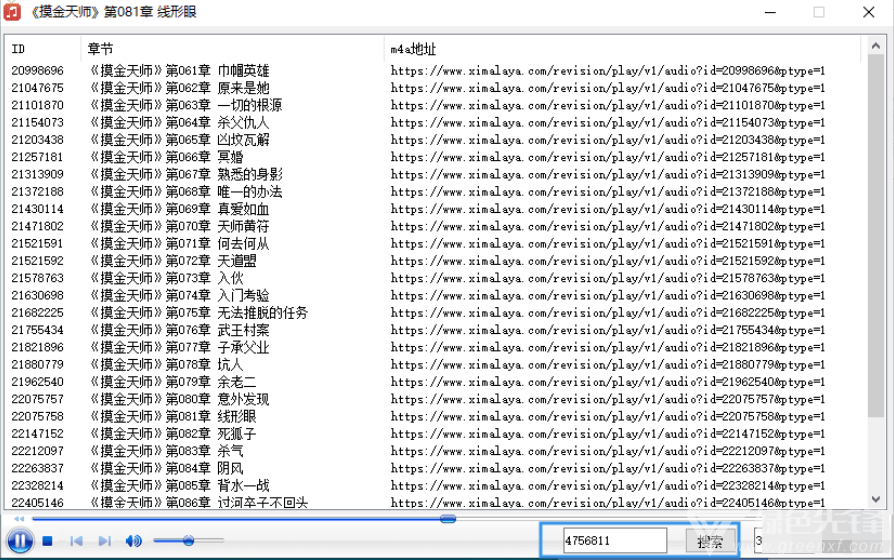Viewport: 894px width, 560px height.
Task: Click the vertical scrollbar thumb
Action: [x=876, y=235]
